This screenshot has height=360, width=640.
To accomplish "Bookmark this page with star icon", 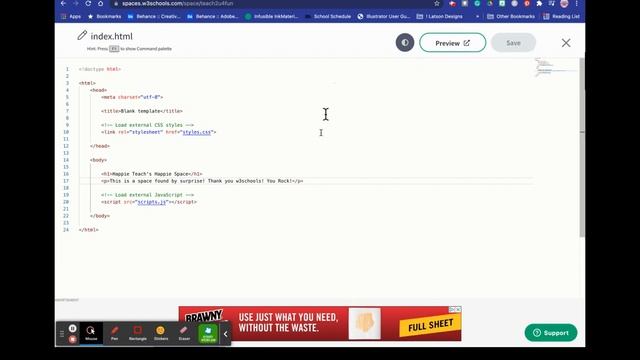I will pos(437,3).
